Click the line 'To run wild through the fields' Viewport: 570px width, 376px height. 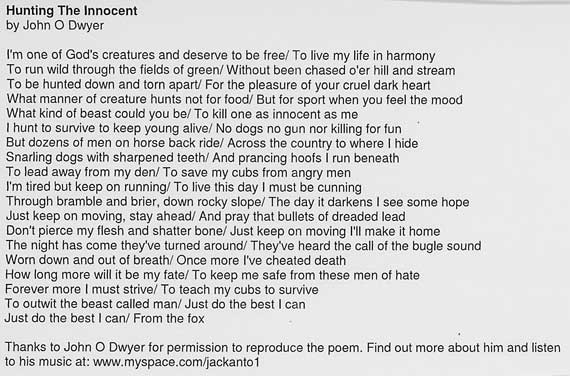coord(230,70)
